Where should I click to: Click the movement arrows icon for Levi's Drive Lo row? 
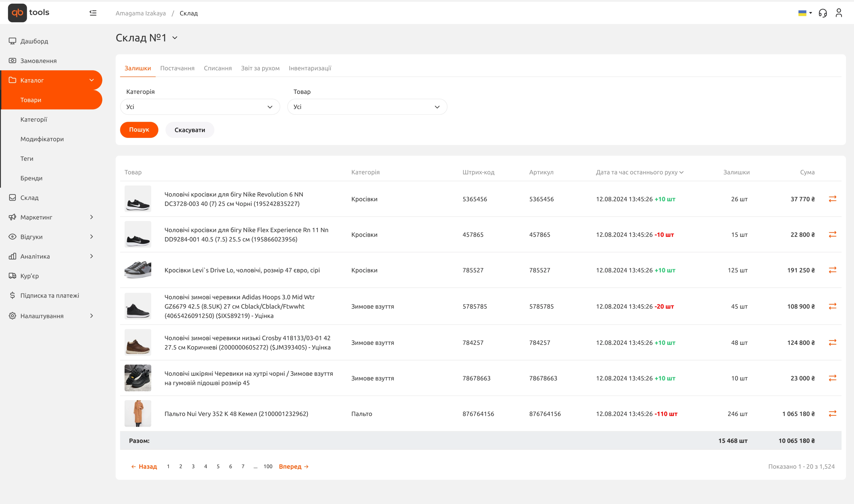tap(832, 270)
